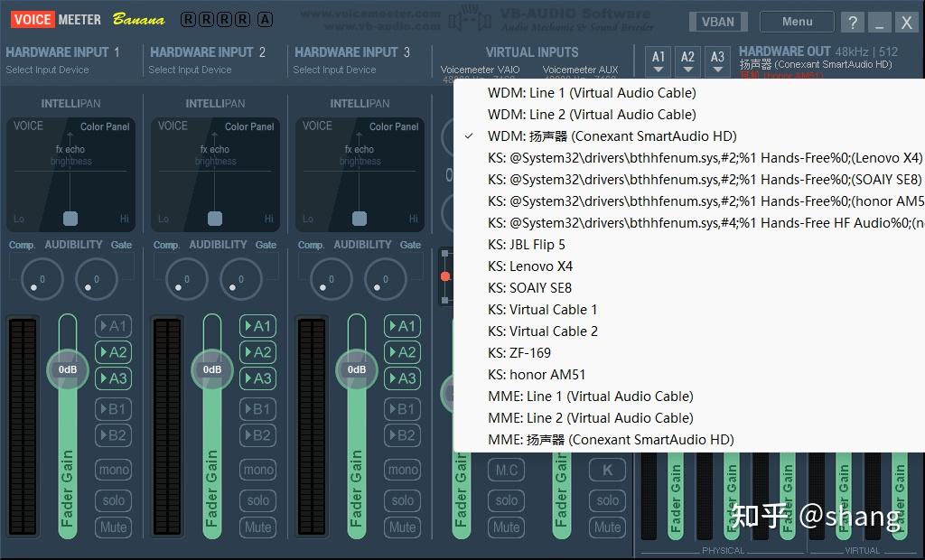Toggle the K karaoke button on AUX strip

coord(608,471)
